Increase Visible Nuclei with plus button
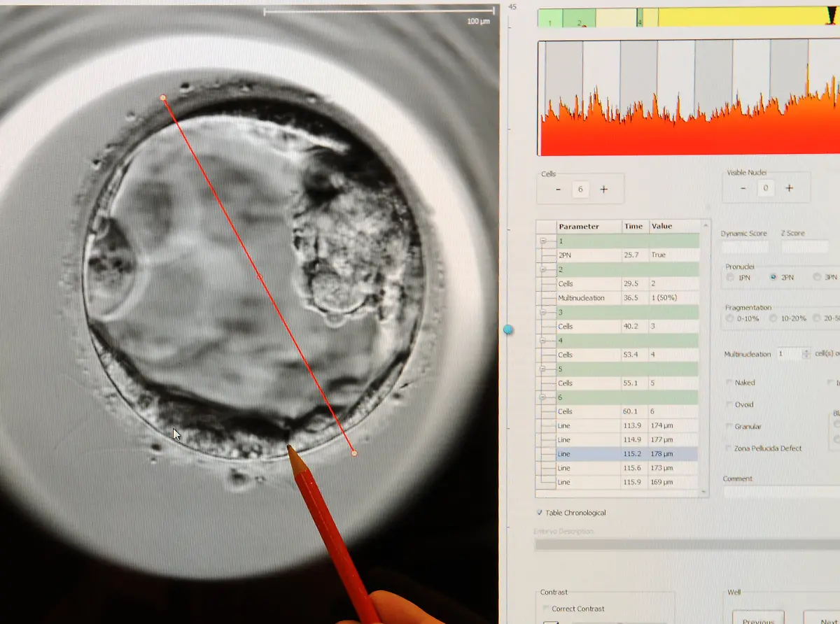The image size is (840, 624). pyautogui.click(x=789, y=188)
